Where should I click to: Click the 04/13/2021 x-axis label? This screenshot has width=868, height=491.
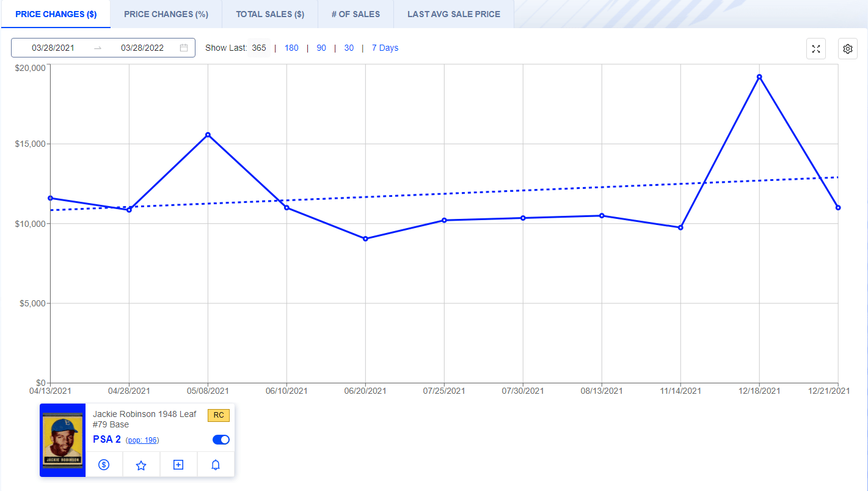pos(50,391)
